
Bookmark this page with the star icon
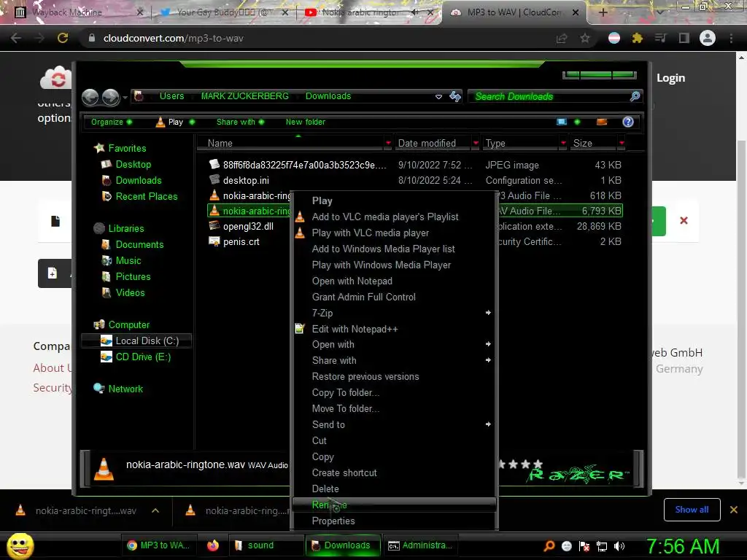coord(585,38)
